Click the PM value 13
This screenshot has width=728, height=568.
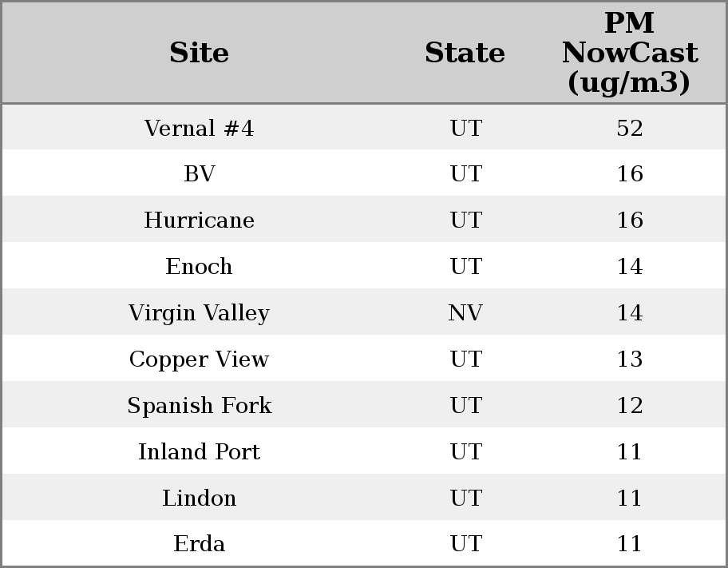(629, 359)
